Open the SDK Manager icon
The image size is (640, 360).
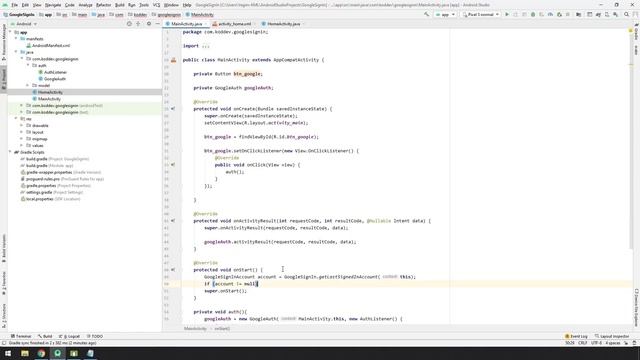point(616,14)
